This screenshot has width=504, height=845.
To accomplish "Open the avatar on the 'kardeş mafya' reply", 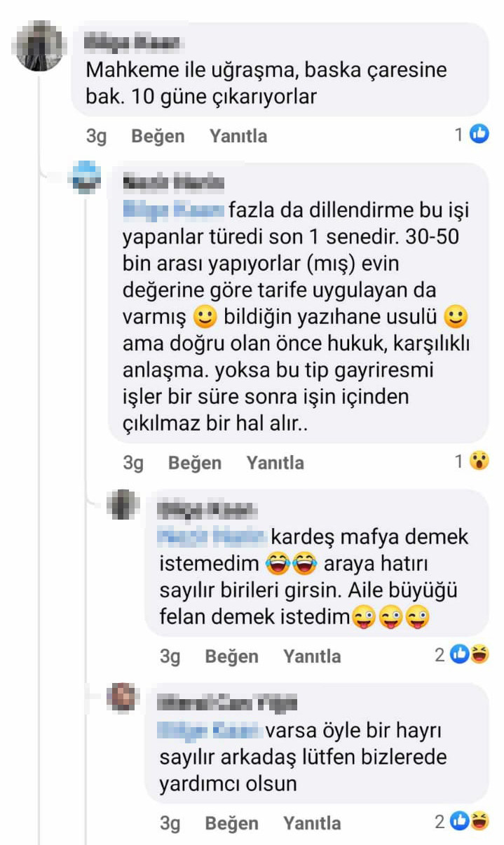I will click(x=123, y=504).
